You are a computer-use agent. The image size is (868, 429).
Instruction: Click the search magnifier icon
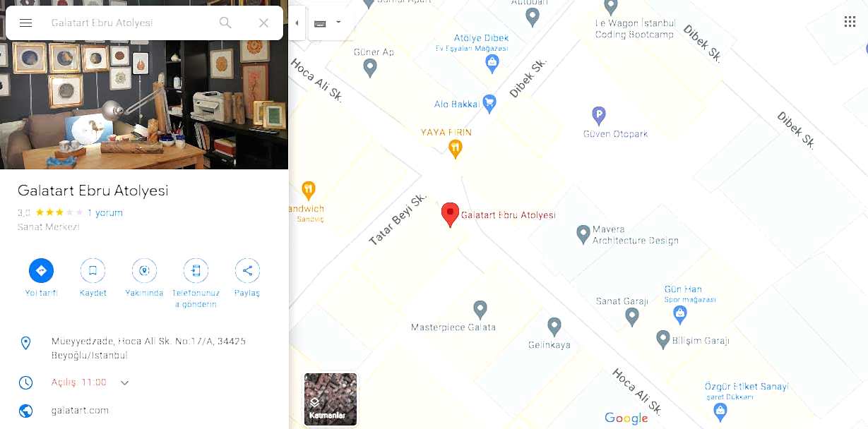(225, 23)
